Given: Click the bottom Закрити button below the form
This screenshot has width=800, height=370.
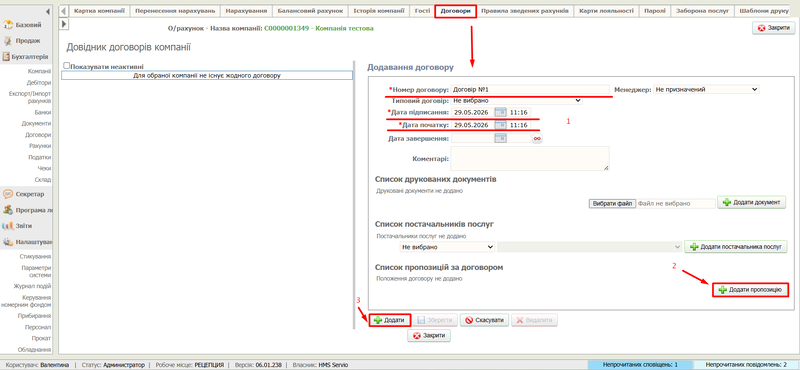Looking at the screenshot, I should [x=429, y=336].
